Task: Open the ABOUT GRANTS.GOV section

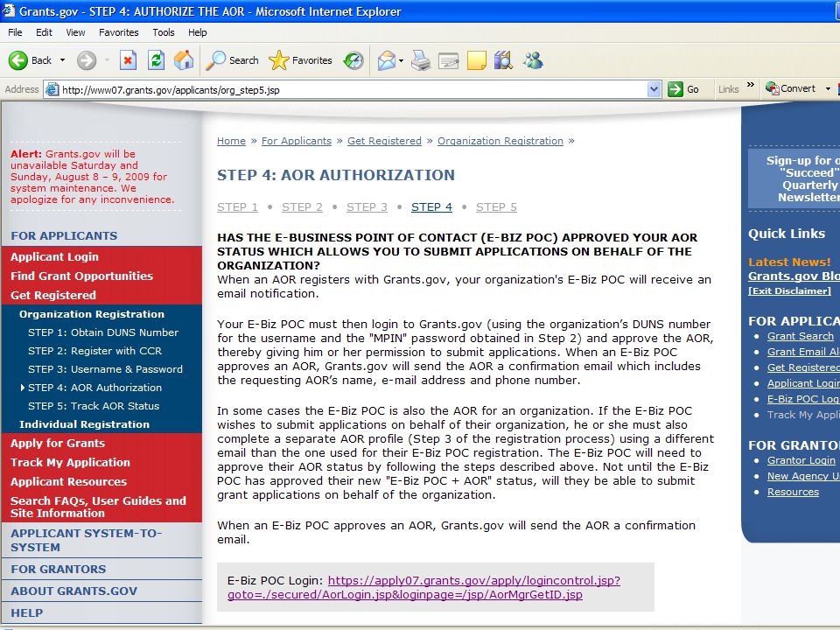Action: click(x=73, y=591)
